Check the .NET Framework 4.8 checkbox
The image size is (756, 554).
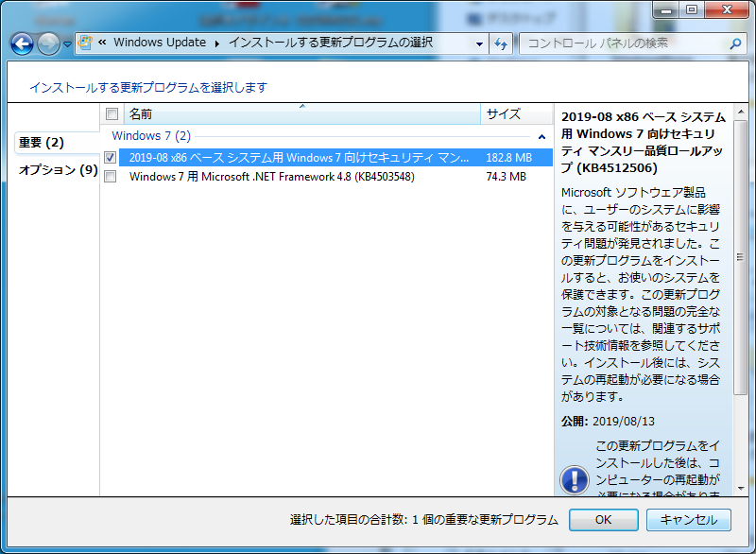[111, 177]
